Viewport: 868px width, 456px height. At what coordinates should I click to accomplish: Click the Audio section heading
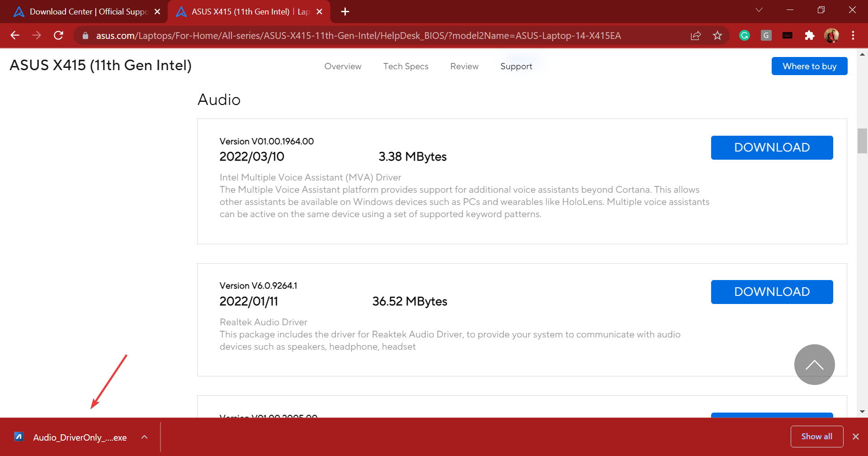pyautogui.click(x=219, y=100)
